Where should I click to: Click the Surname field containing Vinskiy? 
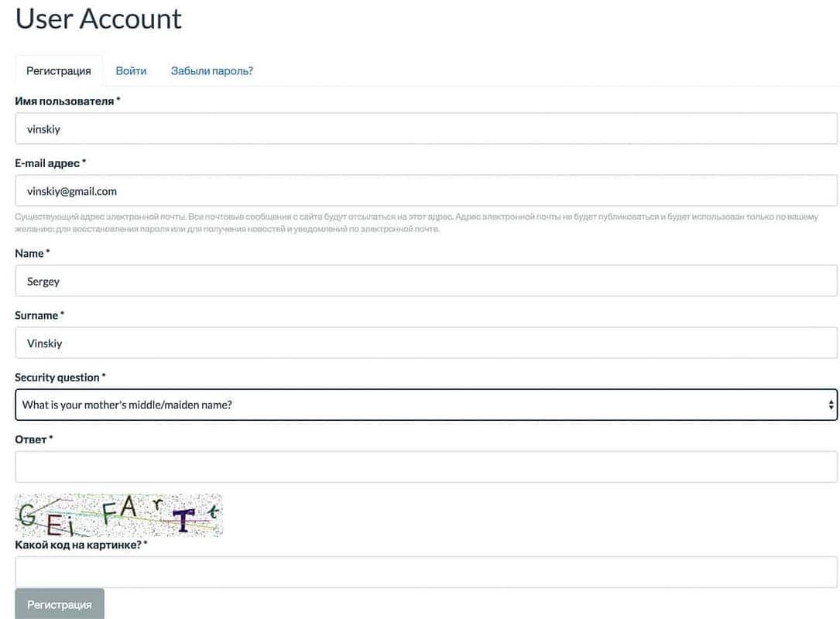pyautogui.click(x=426, y=343)
